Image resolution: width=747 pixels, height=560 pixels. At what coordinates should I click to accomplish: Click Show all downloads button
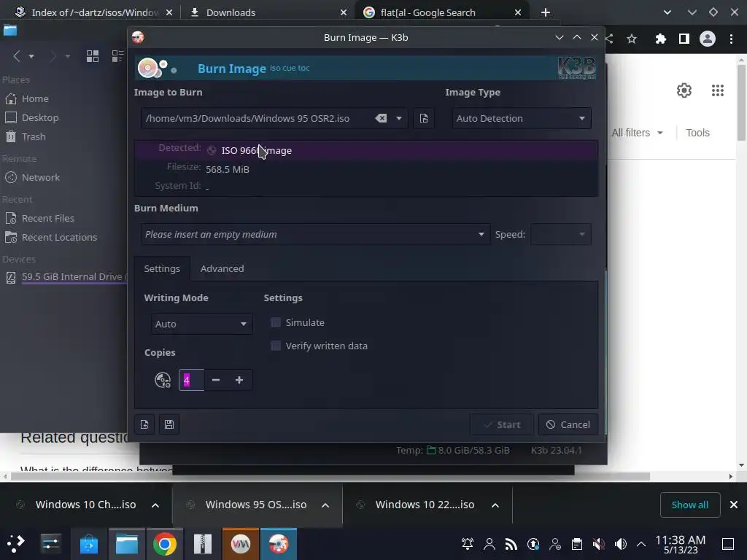[x=690, y=505]
